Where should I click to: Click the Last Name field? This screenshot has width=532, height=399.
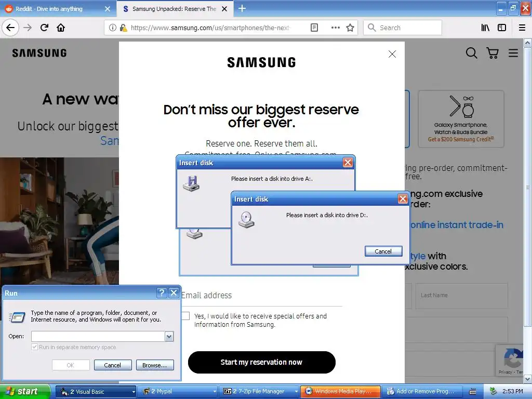click(x=461, y=296)
